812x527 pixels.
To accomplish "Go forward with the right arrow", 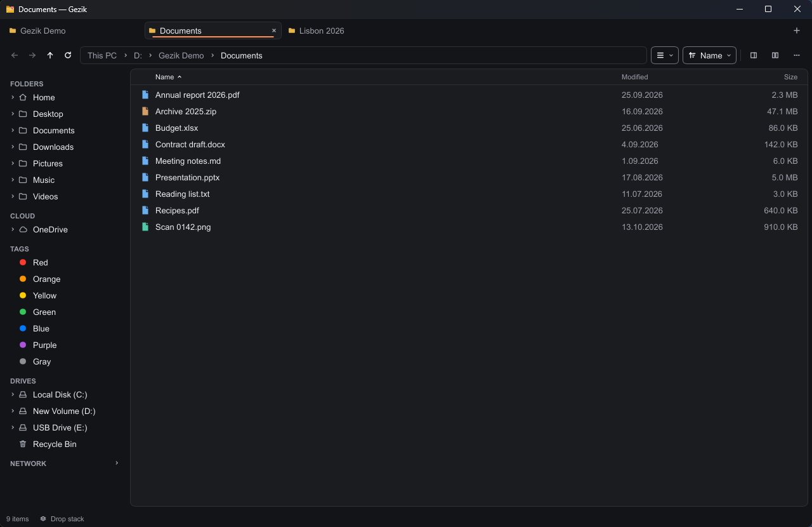I will (x=32, y=55).
